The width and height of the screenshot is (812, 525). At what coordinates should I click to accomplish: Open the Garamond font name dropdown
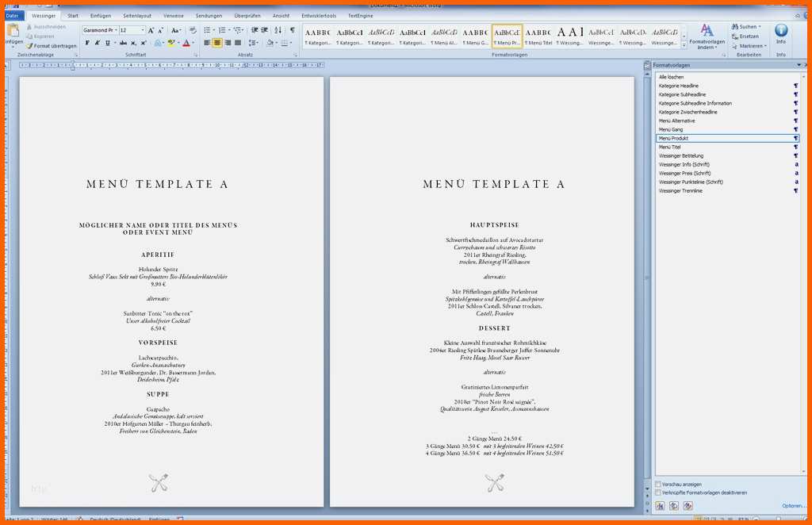(x=115, y=30)
